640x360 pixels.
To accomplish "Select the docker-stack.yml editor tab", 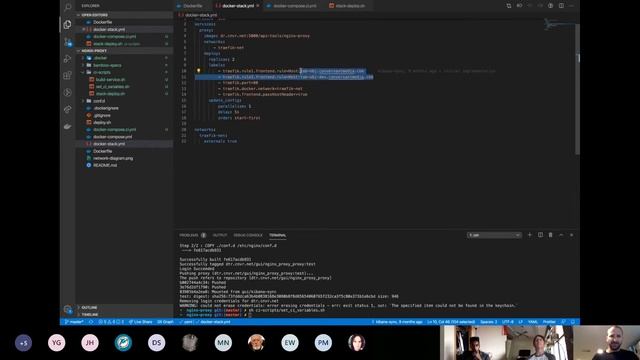I will pos(237,6).
